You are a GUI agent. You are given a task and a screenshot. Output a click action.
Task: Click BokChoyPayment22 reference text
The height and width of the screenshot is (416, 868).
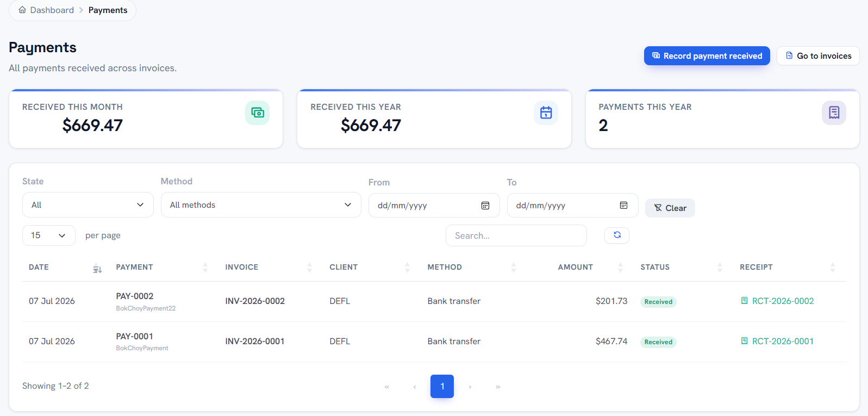point(146,308)
